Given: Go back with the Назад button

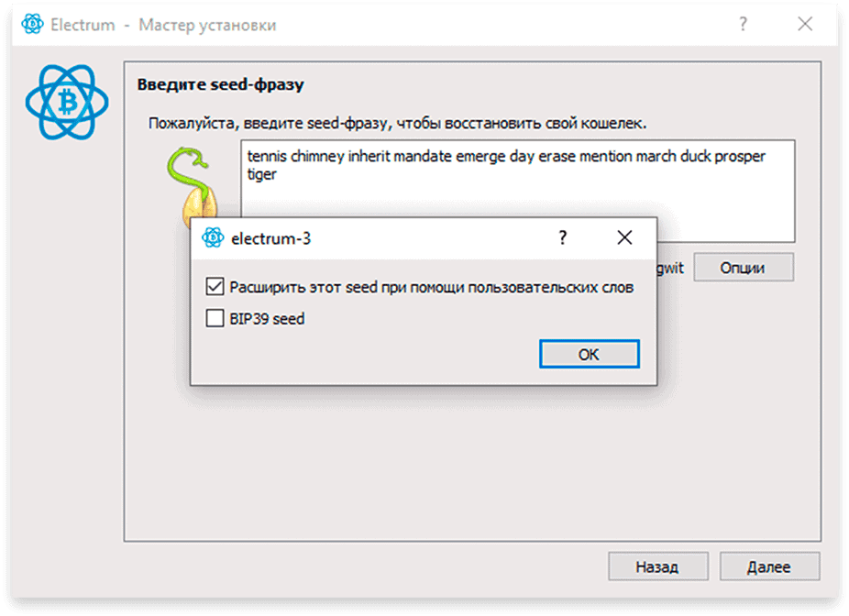Looking at the screenshot, I should 657,566.
